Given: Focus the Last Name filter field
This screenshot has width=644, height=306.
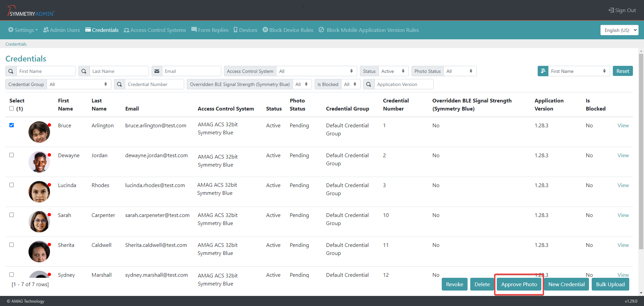Looking at the screenshot, I should pyautogui.click(x=119, y=71).
